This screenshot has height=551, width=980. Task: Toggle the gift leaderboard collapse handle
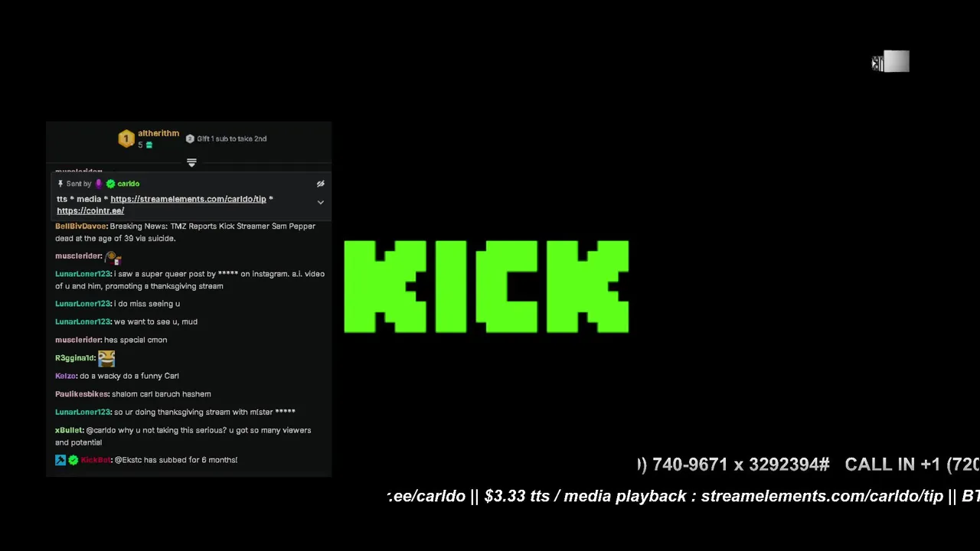(191, 163)
